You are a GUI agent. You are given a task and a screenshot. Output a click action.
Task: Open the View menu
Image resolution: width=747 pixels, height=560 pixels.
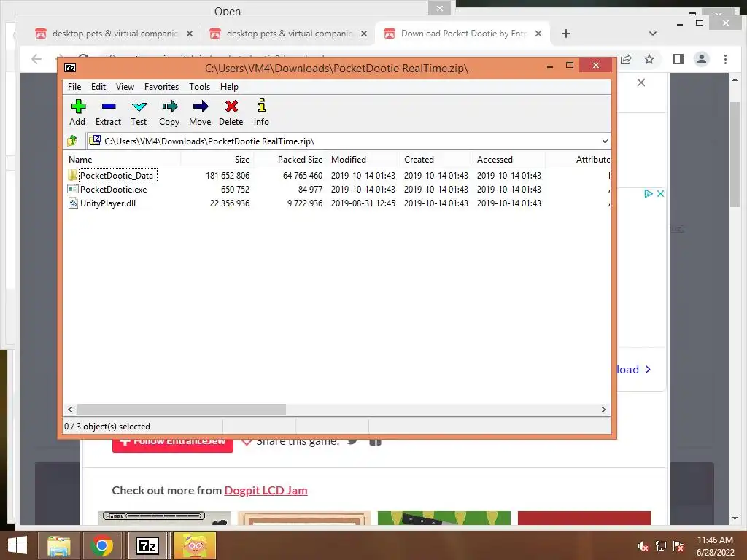click(x=125, y=87)
